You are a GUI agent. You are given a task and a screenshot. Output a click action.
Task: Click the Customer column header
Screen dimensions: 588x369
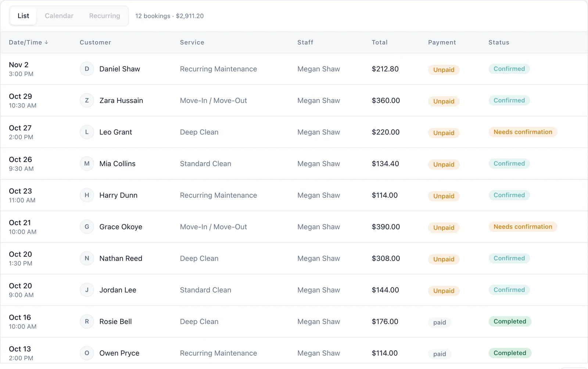click(96, 43)
